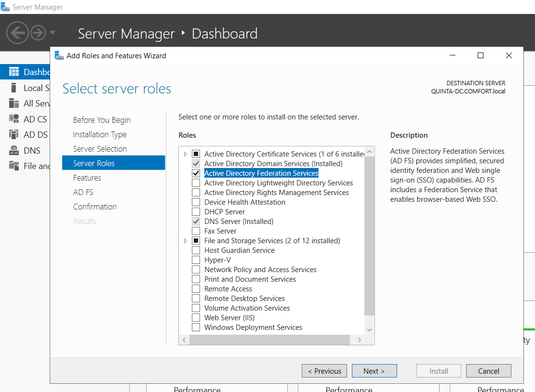Click the roles list horizontal scrollbar
The width and height of the screenshot is (535, 392).
point(269,340)
